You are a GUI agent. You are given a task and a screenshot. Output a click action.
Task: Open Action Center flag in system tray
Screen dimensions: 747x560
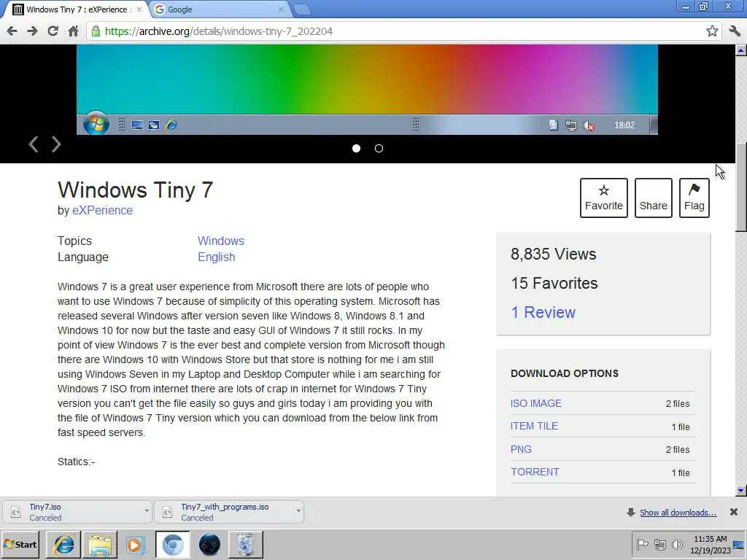point(642,544)
